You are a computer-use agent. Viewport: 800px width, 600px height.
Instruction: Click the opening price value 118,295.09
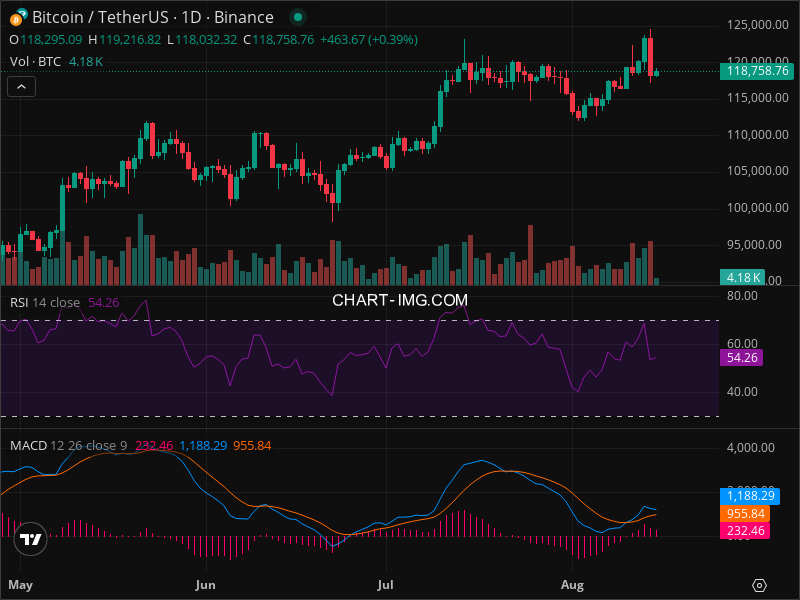tap(51, 40)
